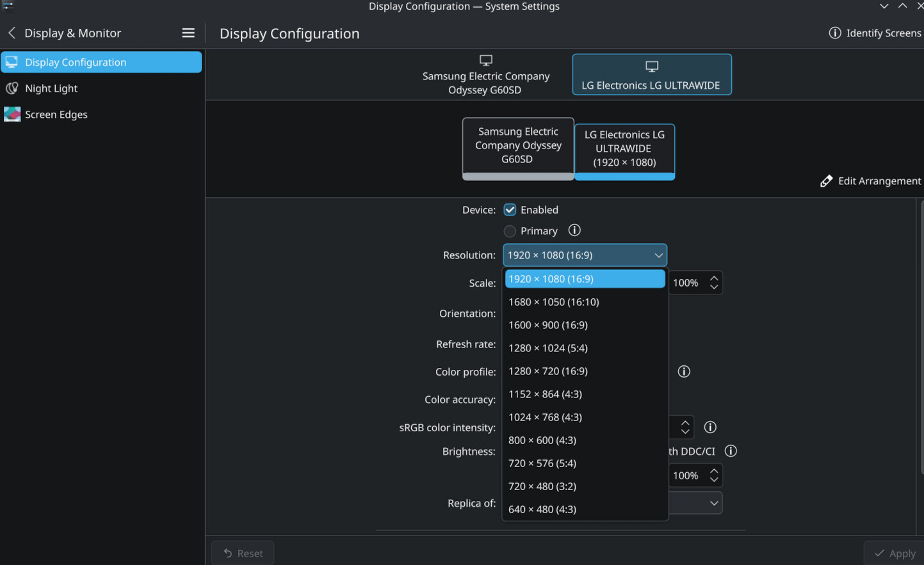924x565 pixels.
Task: Select the Primary radio button
Action: (x=510, y=231)
